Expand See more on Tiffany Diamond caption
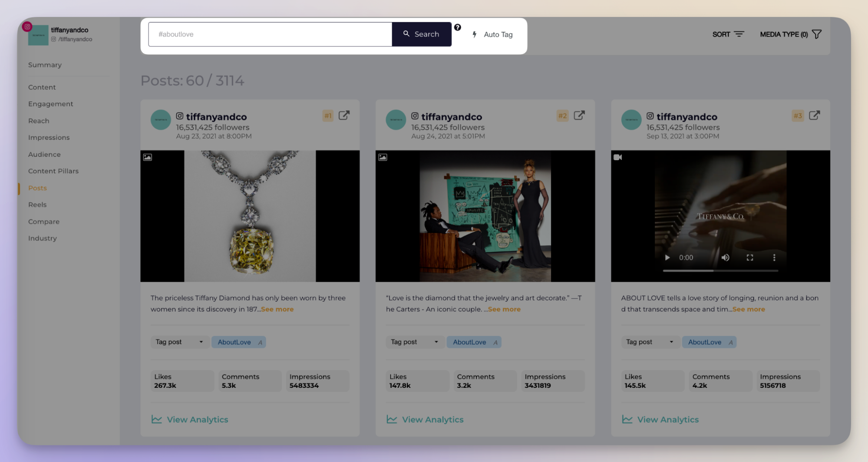Screen dimensions: 868x462 [277, 309]
